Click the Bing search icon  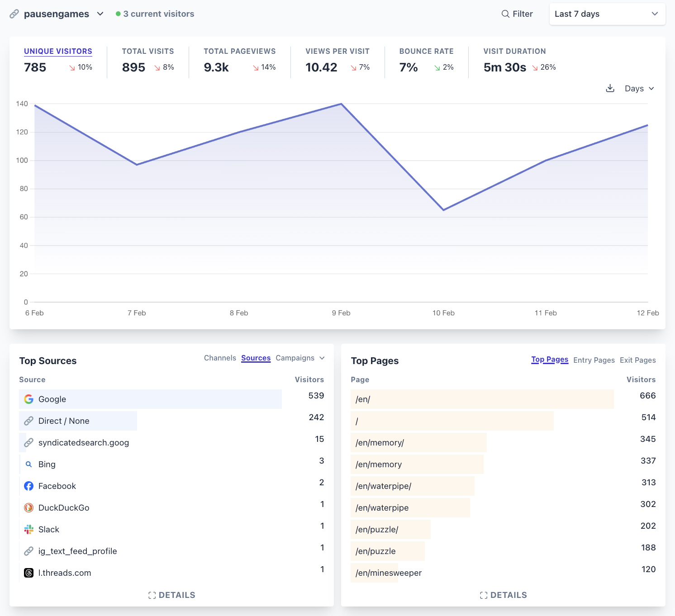[x=29, y=464]
